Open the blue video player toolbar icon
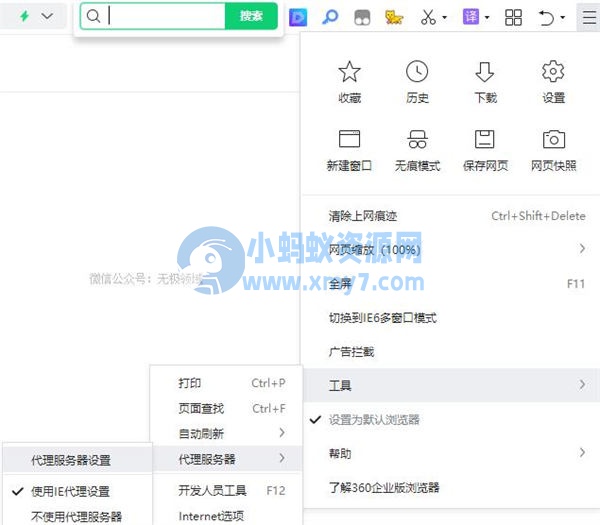Viewport: 600px width, 525px height. click(298, 17)
